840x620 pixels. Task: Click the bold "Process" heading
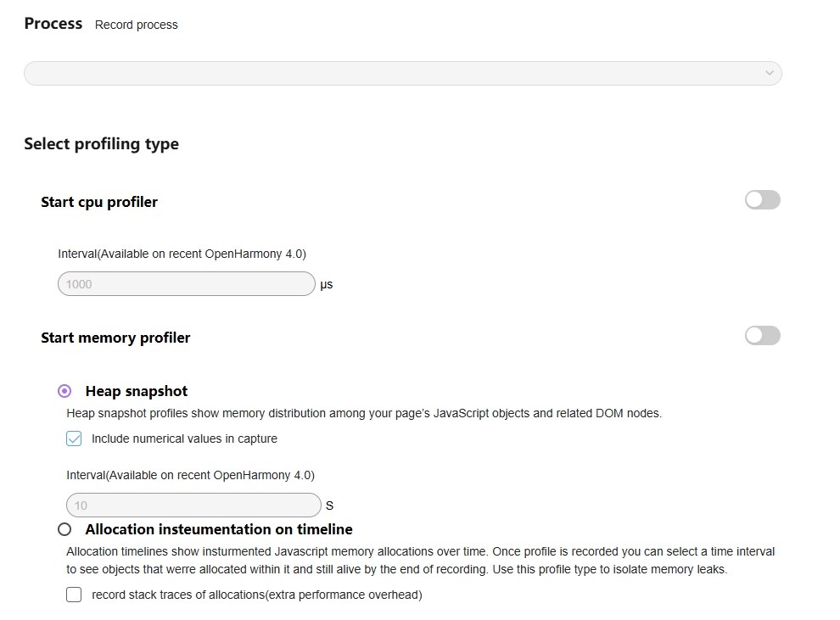click(x=53, y=24)
